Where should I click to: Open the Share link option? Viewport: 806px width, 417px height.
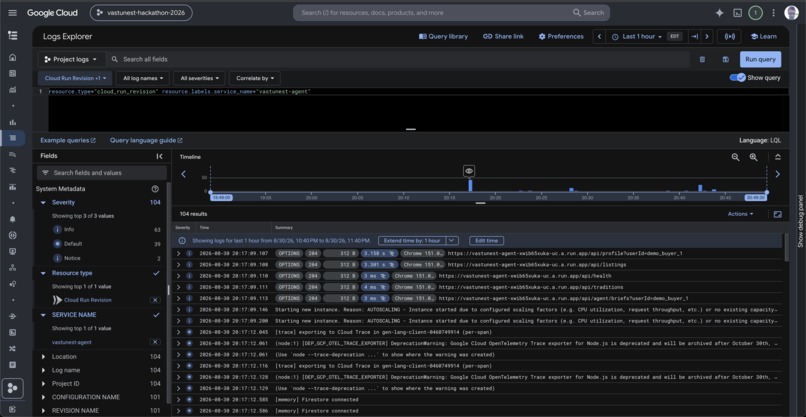503,37
